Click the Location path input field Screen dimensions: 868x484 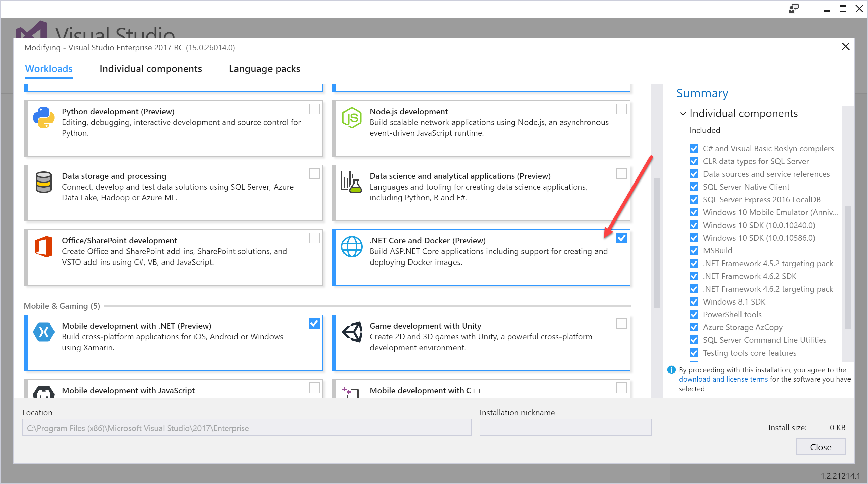click(247, 428)
